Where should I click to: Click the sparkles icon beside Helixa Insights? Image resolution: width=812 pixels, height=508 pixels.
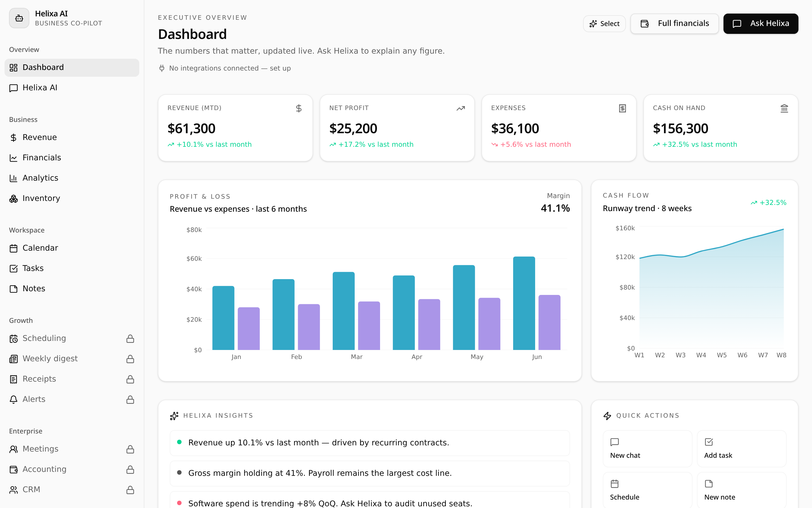[x=174, y=416]
